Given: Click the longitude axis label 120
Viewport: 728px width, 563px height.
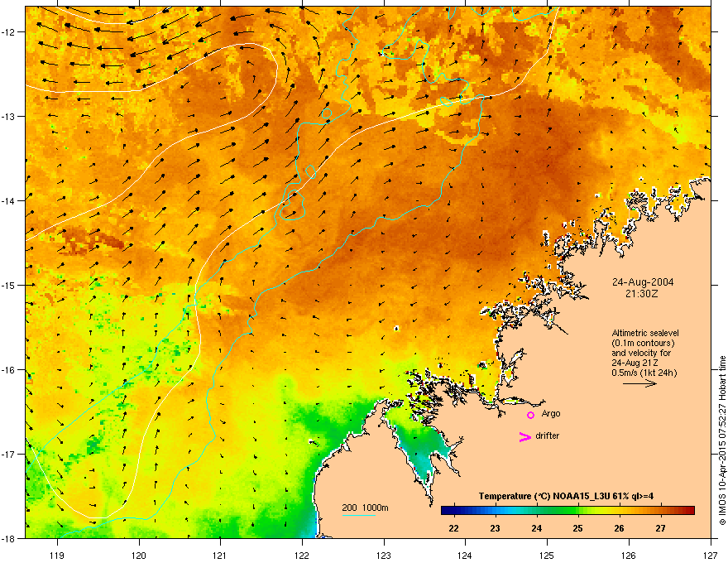Looking at the screenshot, I should click(x=139, y=555).
